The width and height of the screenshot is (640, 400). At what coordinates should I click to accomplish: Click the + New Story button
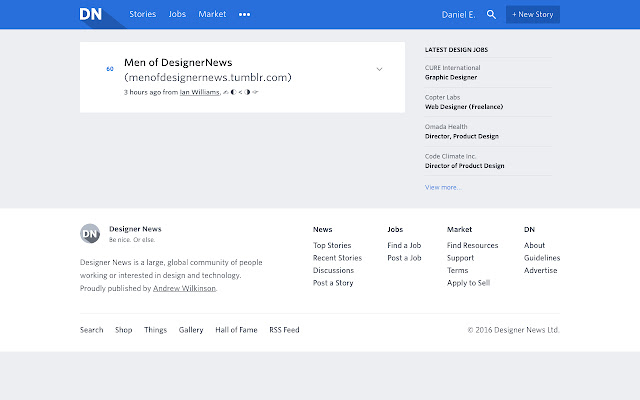[x=533, y=15]
